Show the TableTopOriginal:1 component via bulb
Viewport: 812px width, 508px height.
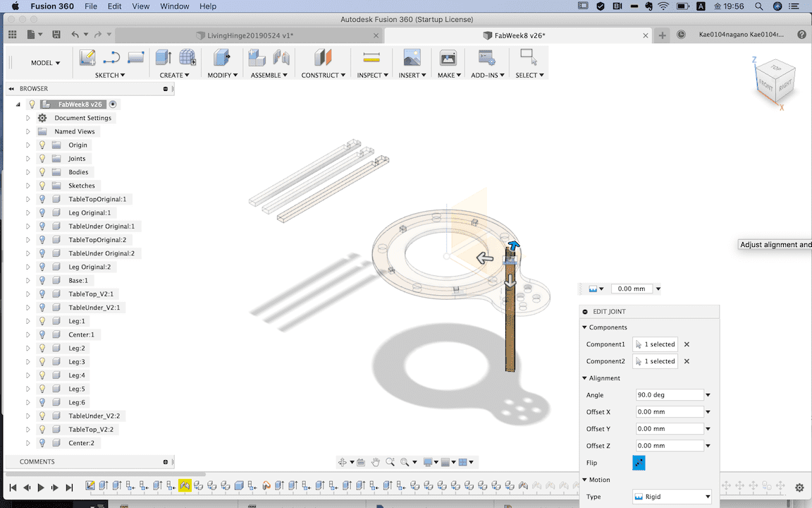(42, 199)
